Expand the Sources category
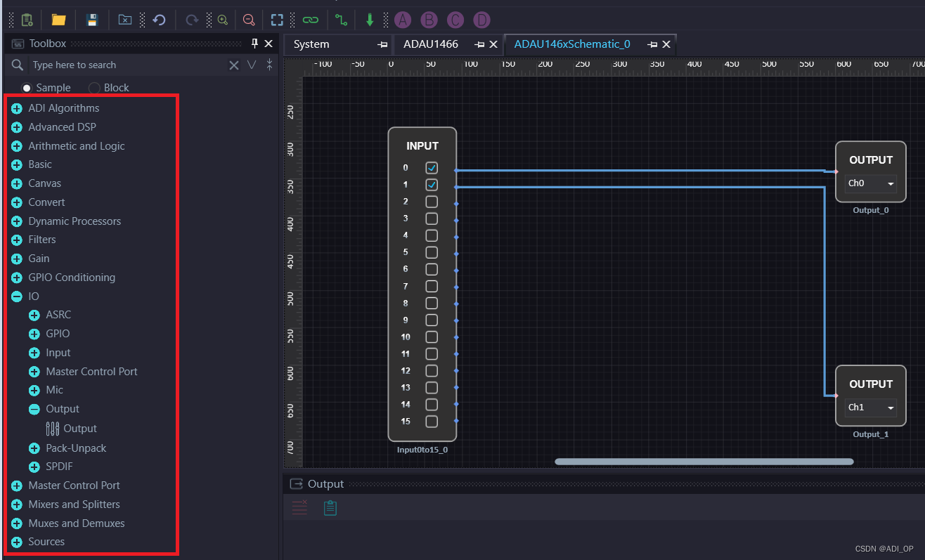 17,542
